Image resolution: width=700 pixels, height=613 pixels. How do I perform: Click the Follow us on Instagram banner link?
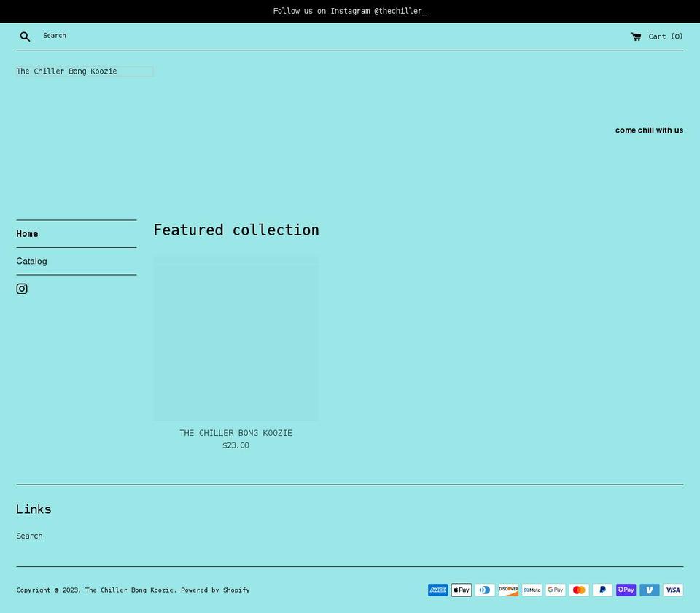coord(349,11)
